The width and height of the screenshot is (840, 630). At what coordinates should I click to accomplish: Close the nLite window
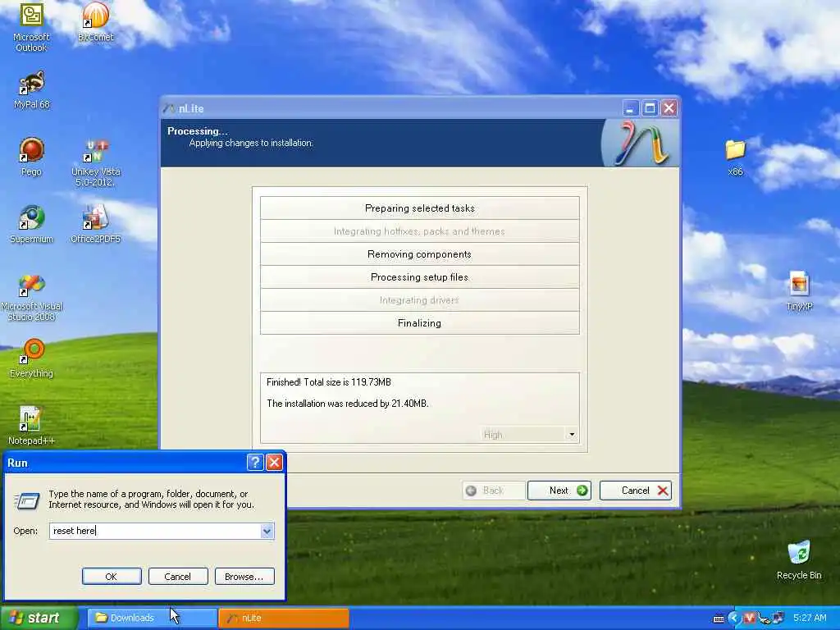coord(669,108)
